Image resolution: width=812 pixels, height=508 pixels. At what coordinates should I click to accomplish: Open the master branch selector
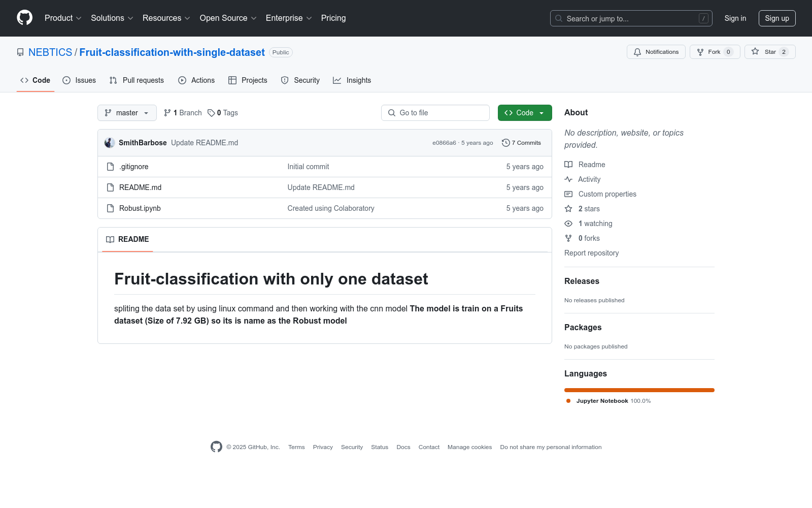coord(127,113)
